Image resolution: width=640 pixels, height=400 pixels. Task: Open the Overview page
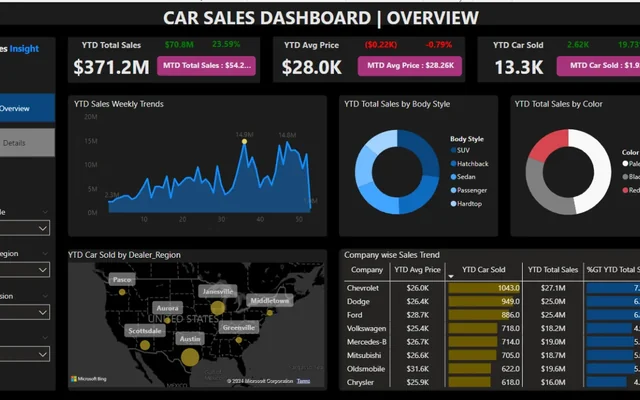click(27, 108)
